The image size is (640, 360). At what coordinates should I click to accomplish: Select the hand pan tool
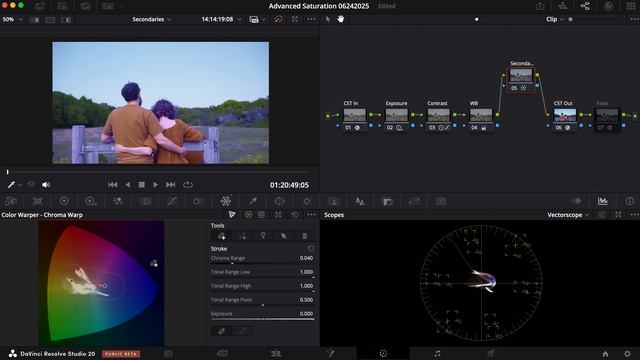pos(340,19)
